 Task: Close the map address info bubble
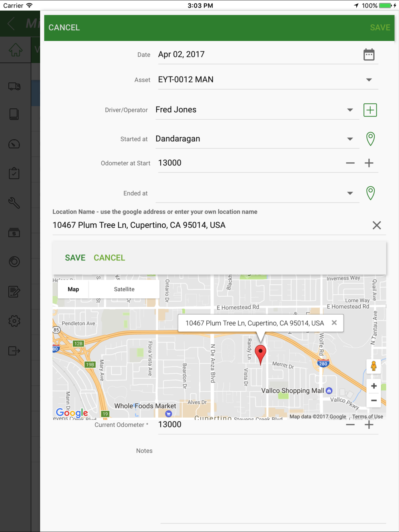[334, 323]
